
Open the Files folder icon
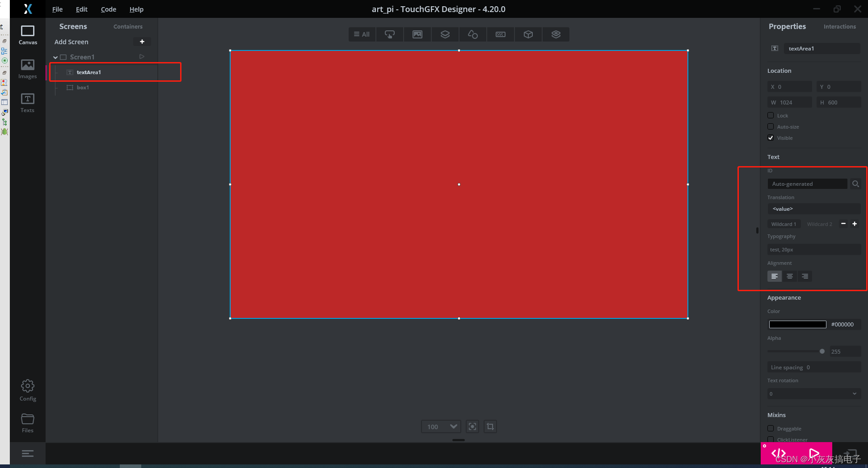click(28, 422)
